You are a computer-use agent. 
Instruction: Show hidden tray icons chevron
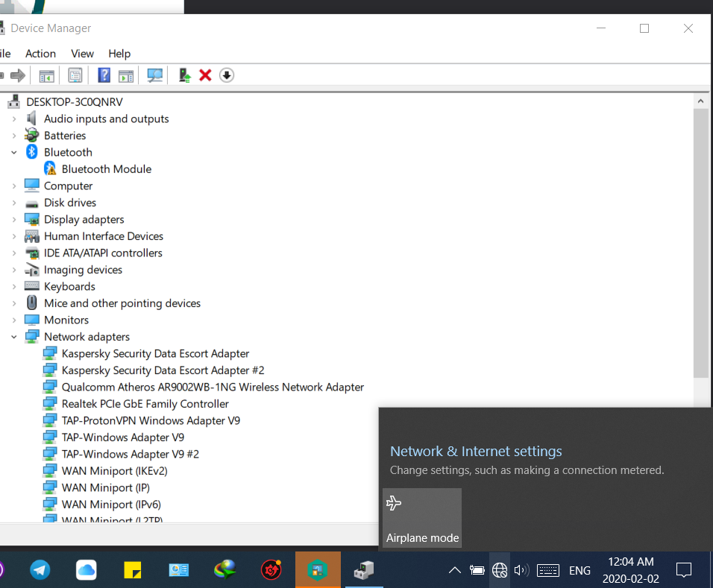coord(455,570)
